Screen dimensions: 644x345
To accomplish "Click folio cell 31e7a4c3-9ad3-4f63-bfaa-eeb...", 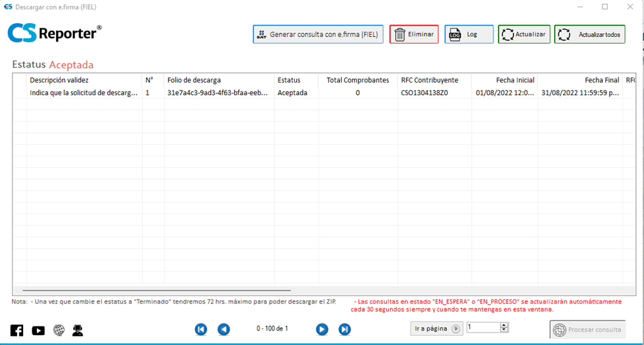I will point(220,93).
